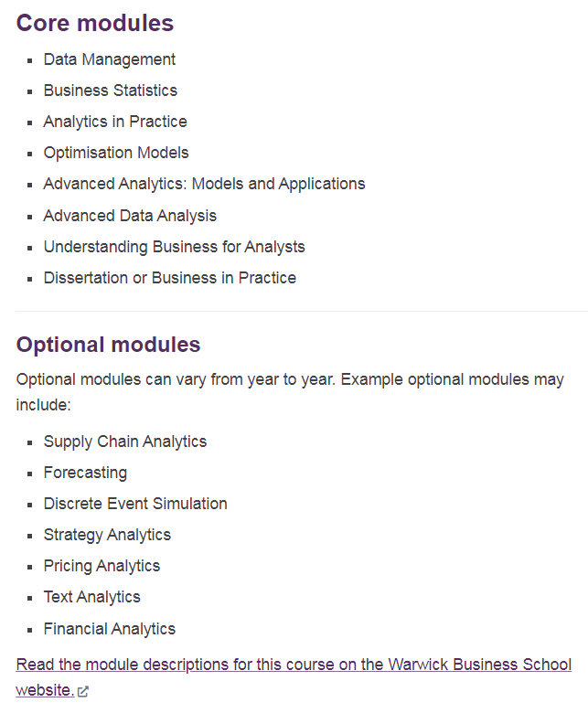This screenshot has width=588, height=713.
Task: Click the Forecasting list item
Action: [85, 473]
